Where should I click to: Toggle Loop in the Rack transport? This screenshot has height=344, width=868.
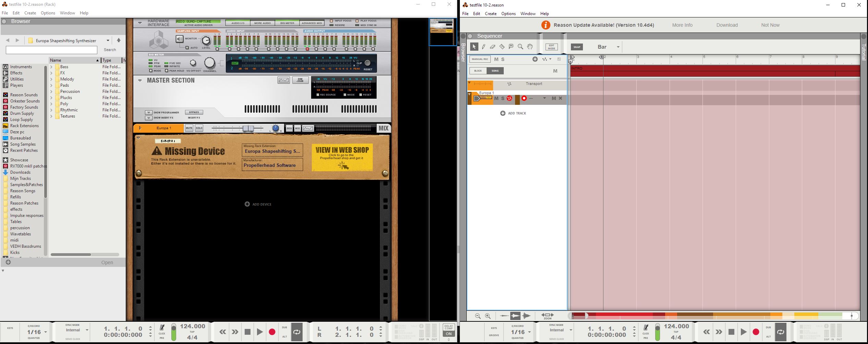click(297, 332)
